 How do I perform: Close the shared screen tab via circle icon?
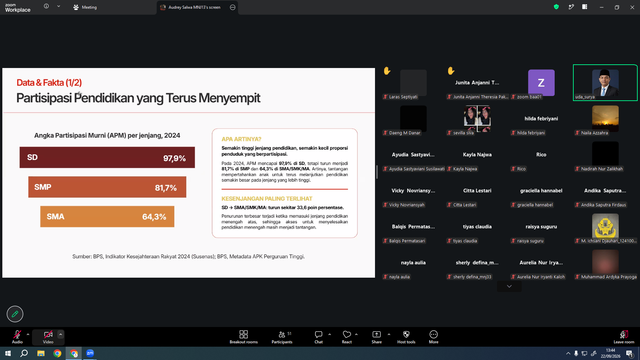pos(233,7)
